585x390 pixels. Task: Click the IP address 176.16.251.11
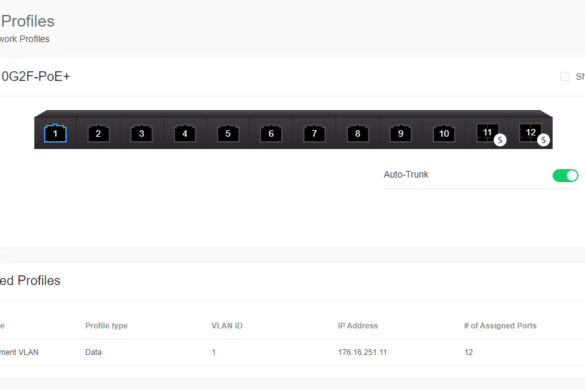(362, 352)
